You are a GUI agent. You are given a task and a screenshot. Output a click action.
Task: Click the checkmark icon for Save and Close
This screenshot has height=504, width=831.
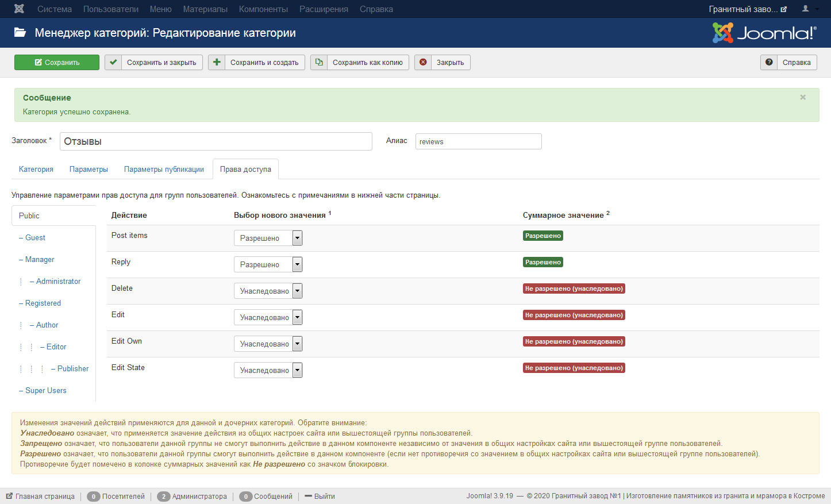coord(113,63)
